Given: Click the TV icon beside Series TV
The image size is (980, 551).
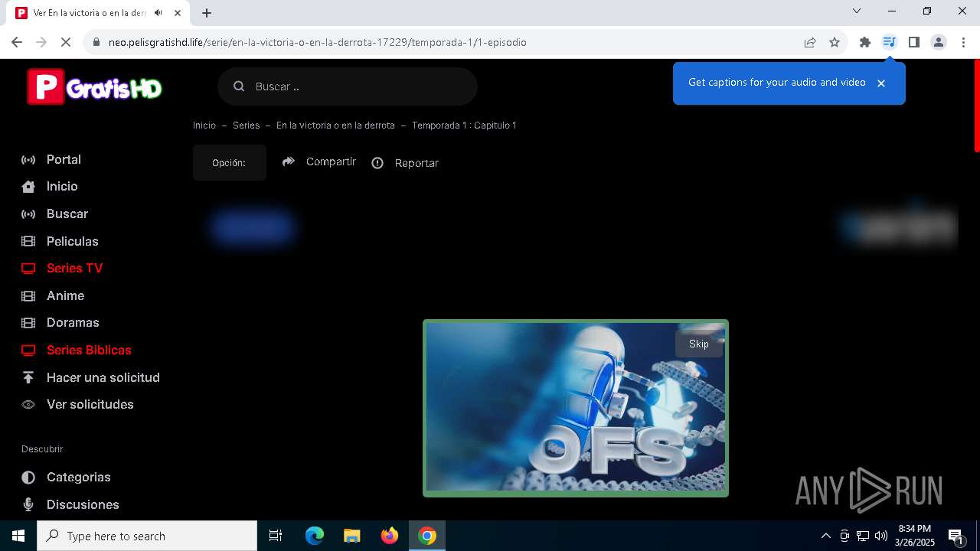Looking at the screenshot, I should coord(28,269).
